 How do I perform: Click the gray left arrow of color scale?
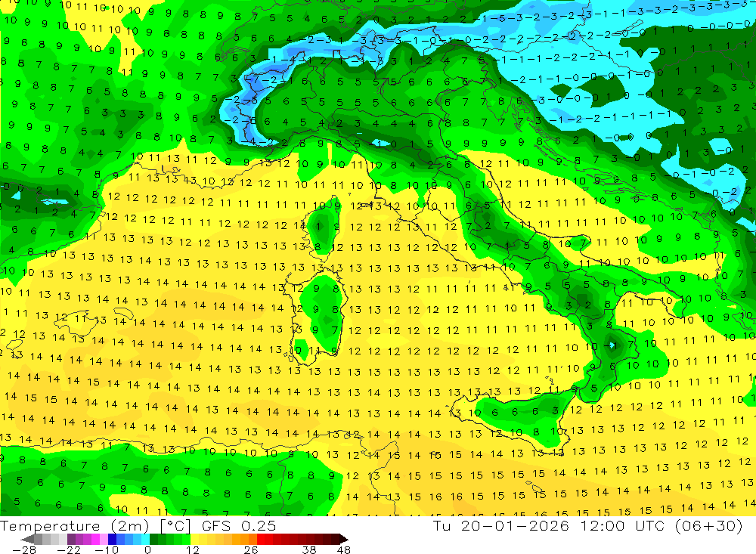click(x=28, y=539)
